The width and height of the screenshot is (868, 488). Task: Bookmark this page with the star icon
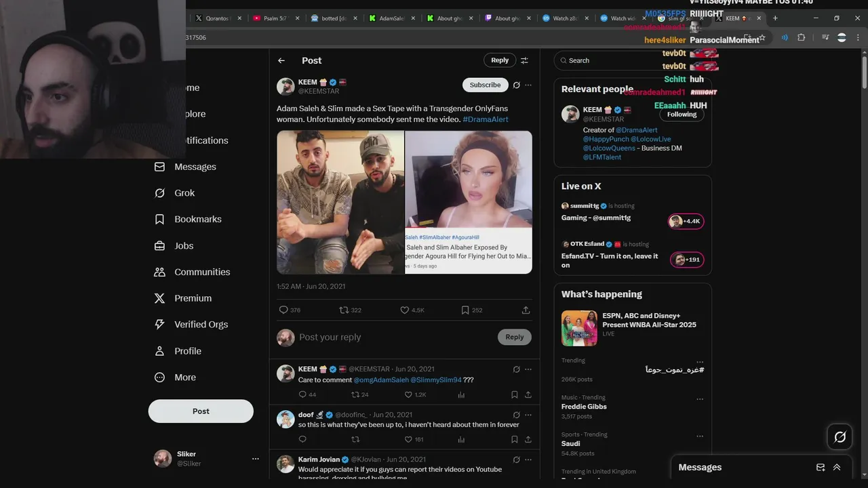[x=762, y=38]
